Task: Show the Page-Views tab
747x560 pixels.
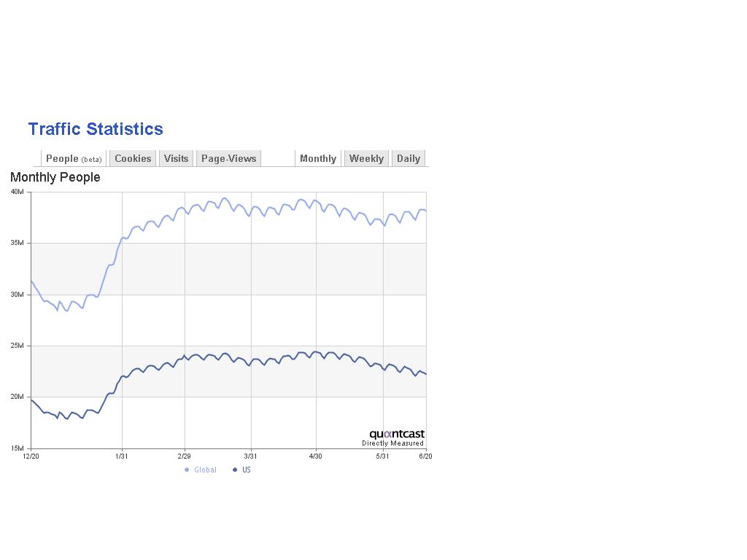Action: [x=228, y=159]
